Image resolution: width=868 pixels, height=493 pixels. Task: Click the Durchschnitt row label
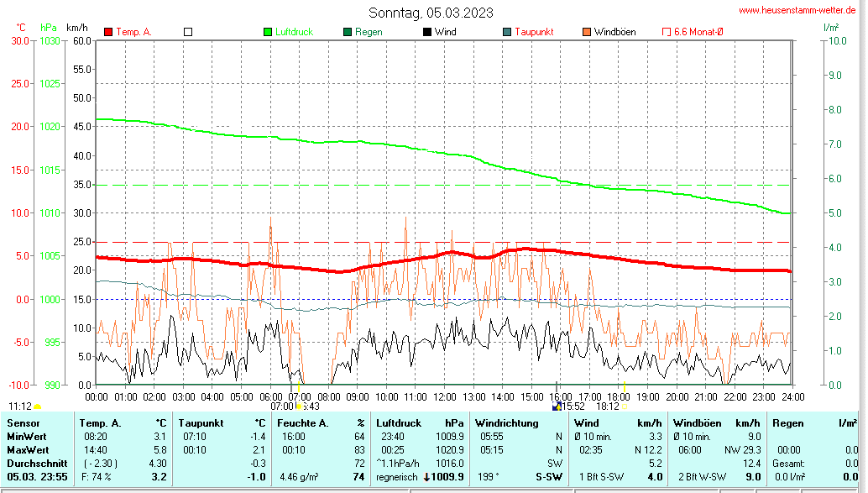32,463
